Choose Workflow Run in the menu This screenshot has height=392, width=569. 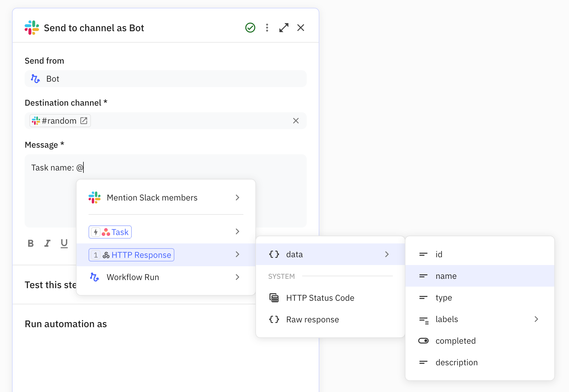[166, 277]
